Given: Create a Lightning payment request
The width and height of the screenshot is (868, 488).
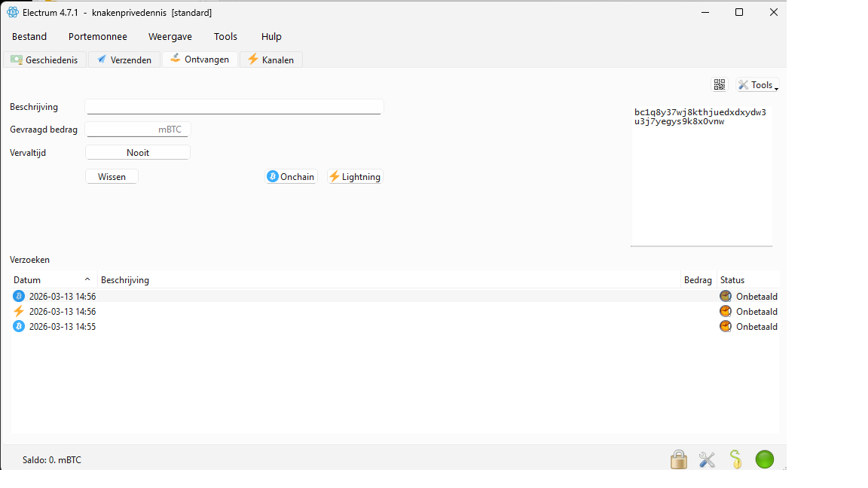Looking at the screenshot, I should pyautogui.click(x=355, y=177).
